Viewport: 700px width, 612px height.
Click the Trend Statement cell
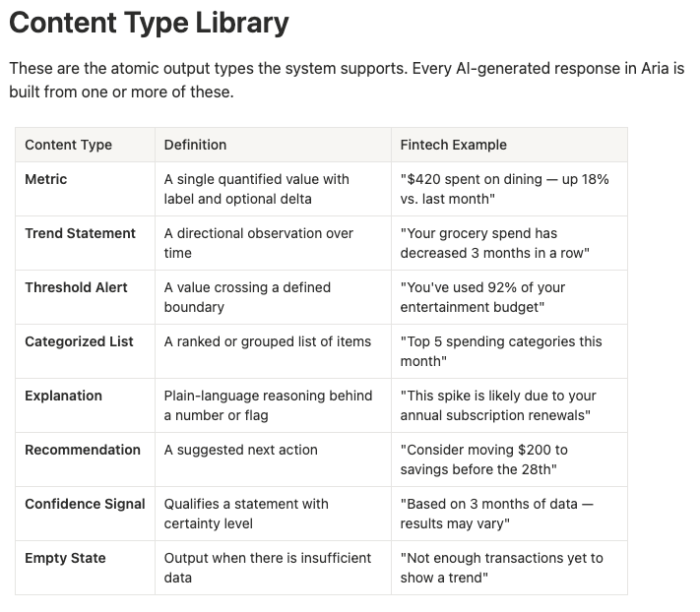tap(86, 243)
